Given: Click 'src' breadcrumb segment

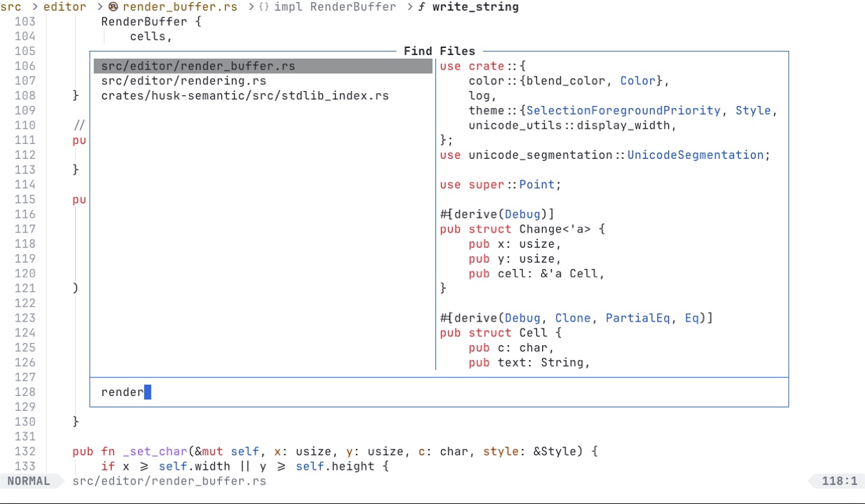Looking at the screenshot, I should (x=11, y=7).
